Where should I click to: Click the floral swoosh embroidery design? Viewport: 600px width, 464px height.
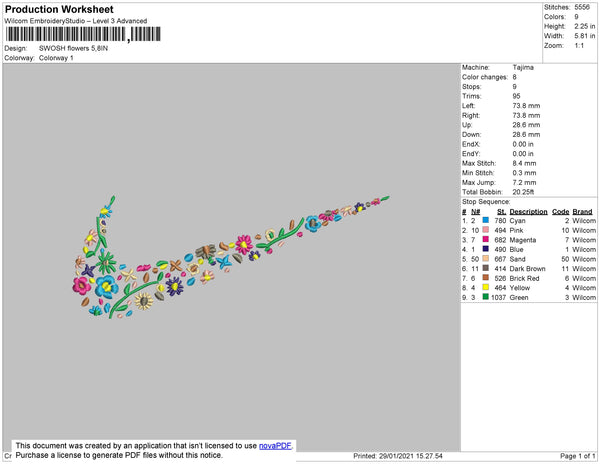231,257
